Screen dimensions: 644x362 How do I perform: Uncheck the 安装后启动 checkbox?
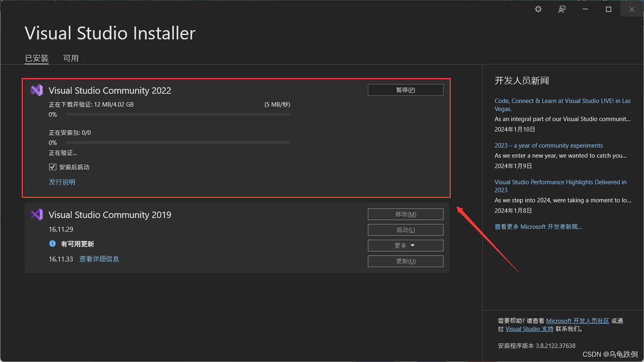pyautogui.click(x=53, y=167)
